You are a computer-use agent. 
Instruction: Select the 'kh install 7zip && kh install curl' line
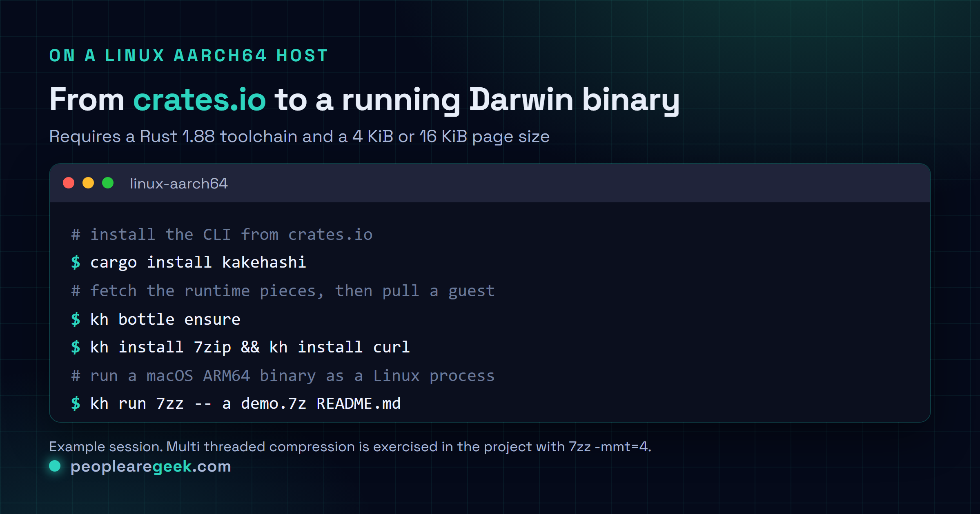click(x=250, y=347)
